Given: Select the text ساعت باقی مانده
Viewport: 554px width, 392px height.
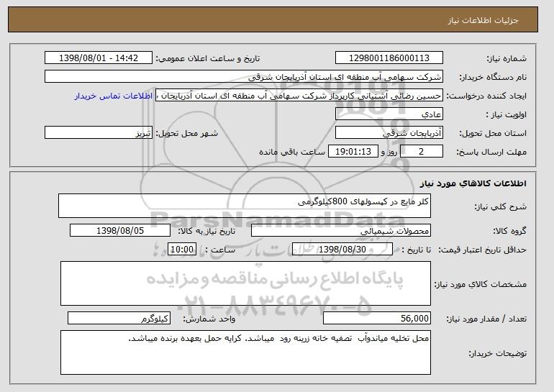Looking at the screenshot, I should pyautogui.click(x=292, y=152).
